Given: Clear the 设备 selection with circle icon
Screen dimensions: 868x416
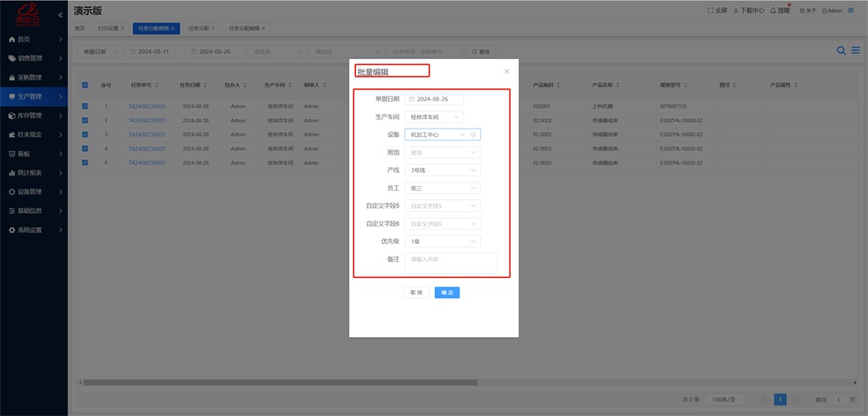Looking at the screenshot, I should [x=473, y=135].
